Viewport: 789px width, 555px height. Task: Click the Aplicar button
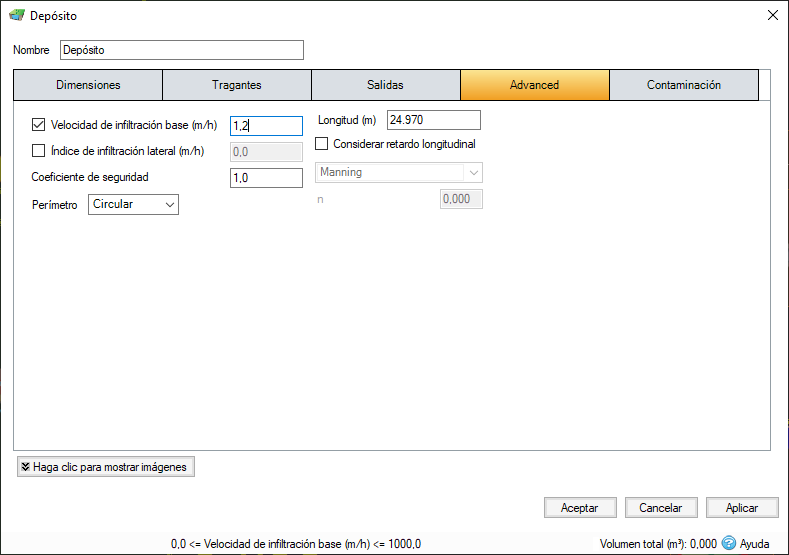pyautogui.click(x=742, y=508)
